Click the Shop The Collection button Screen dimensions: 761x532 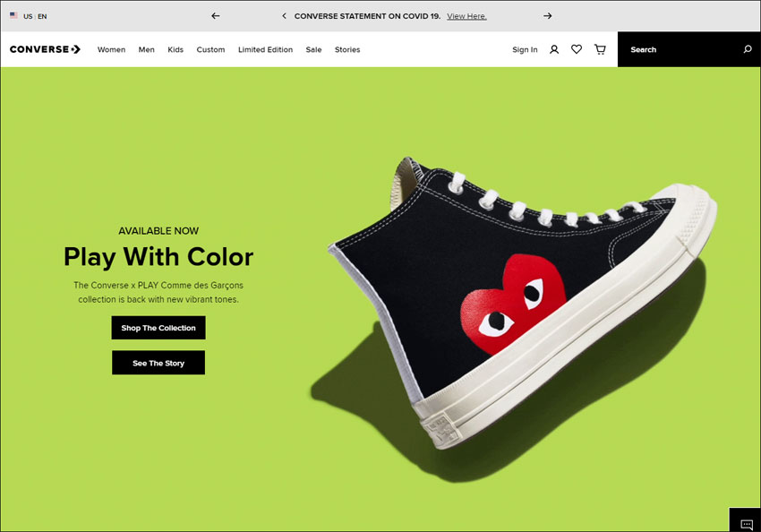(158, 328)
